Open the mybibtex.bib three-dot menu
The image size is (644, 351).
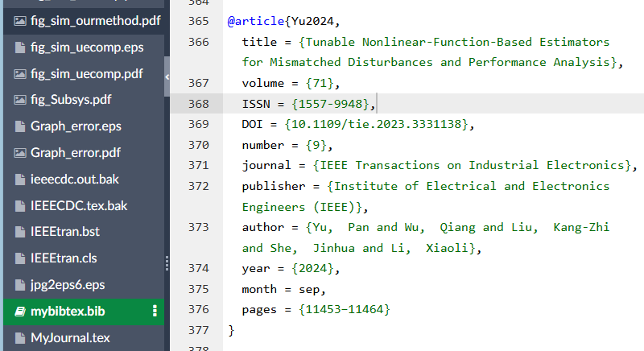[155, 312]
